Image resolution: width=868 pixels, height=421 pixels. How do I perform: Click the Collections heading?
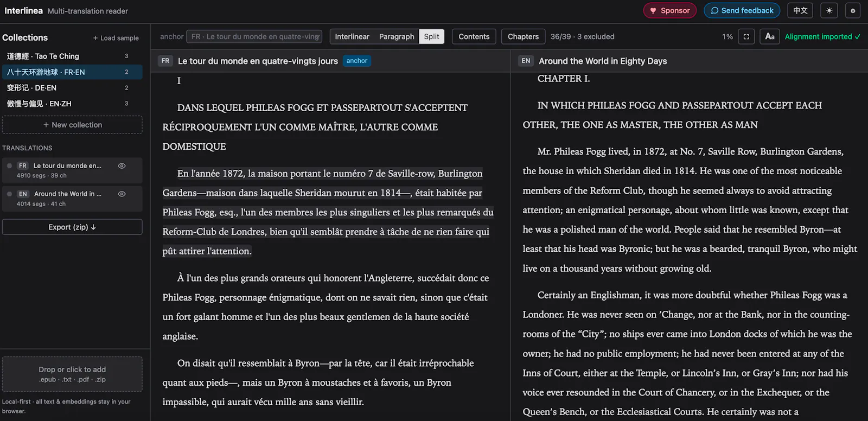[x=25, y=37]
